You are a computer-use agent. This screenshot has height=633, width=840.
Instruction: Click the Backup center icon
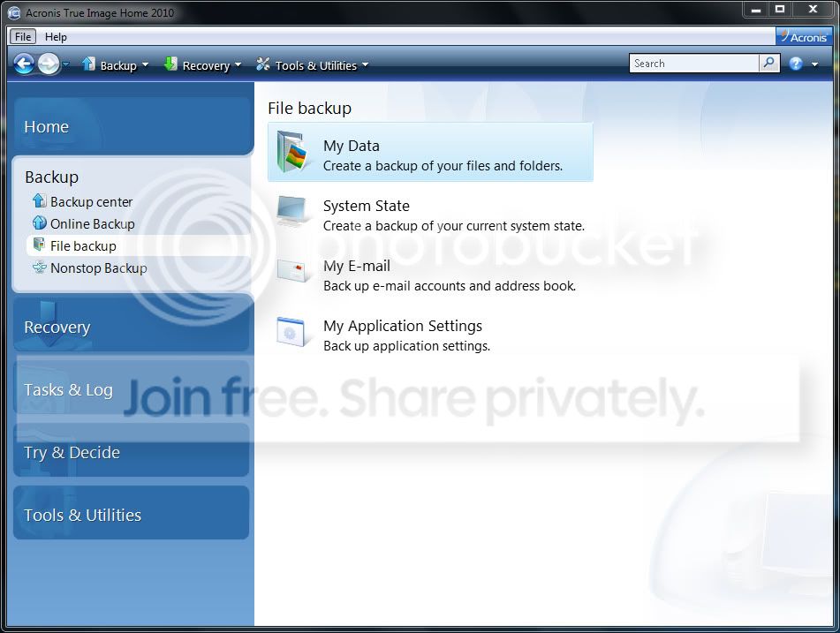click(x=39, y=200)
